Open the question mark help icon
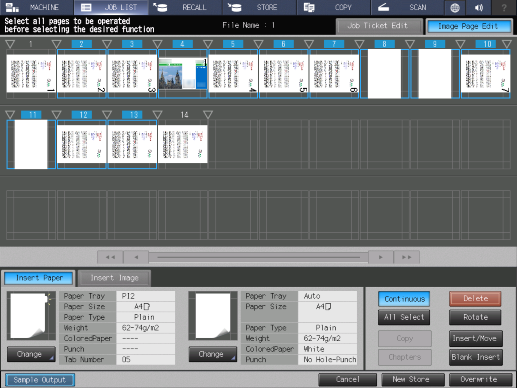The height and width of the screenshot is (388, 517). click(x=504, y=7)
